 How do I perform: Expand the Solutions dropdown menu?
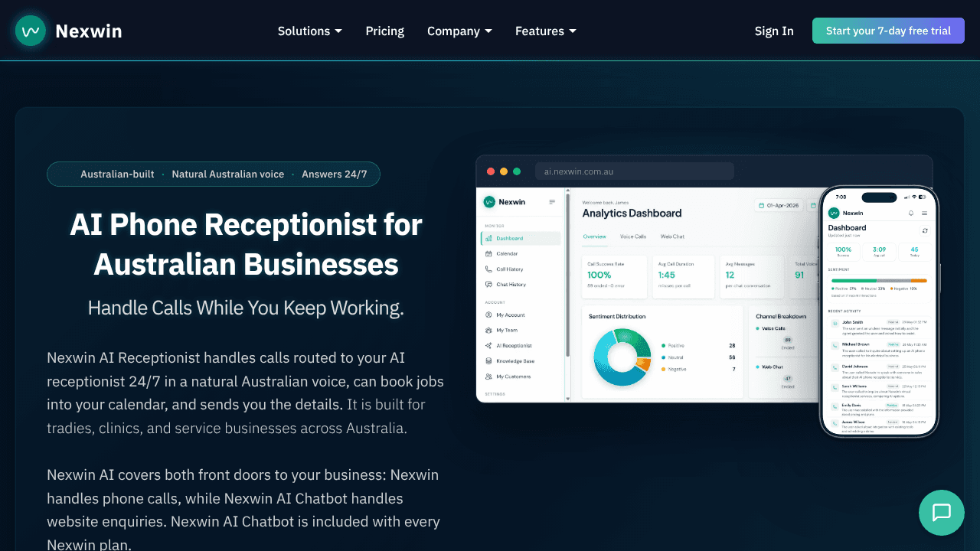pos(310,31)
